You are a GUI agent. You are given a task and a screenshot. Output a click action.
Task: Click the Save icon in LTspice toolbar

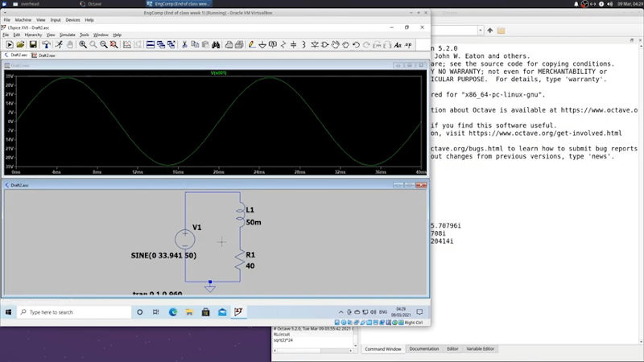(x=33, y=44)
